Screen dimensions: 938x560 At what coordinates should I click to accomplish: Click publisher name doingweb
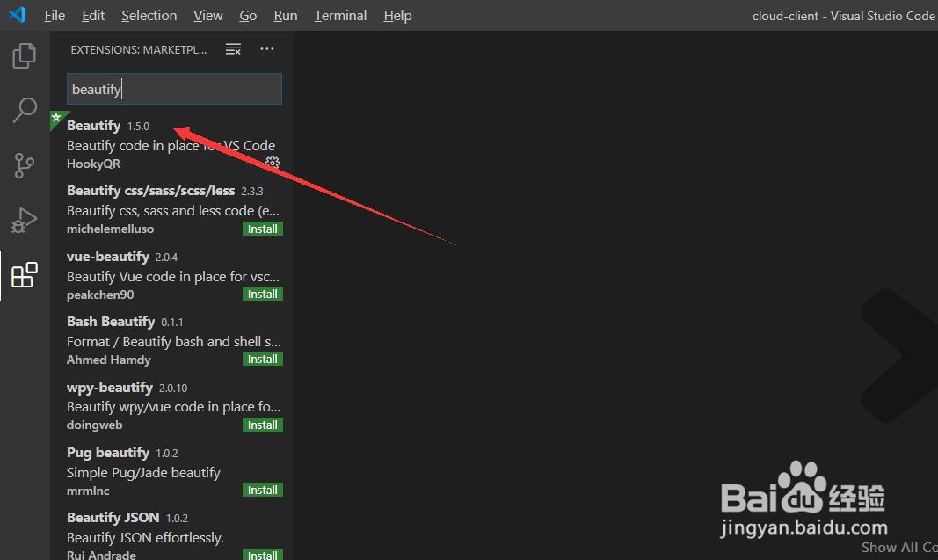pos(95,425)
